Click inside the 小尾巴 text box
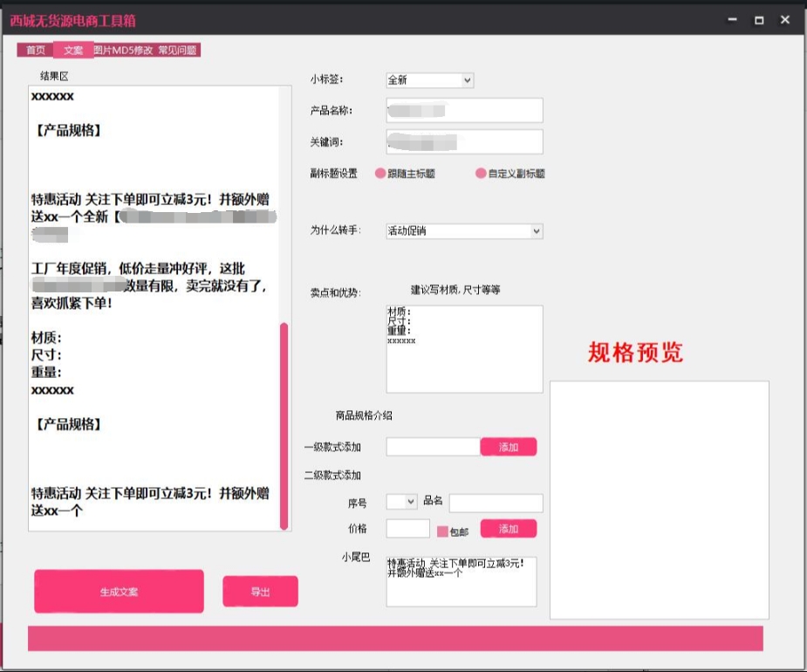 coord(462,581)
